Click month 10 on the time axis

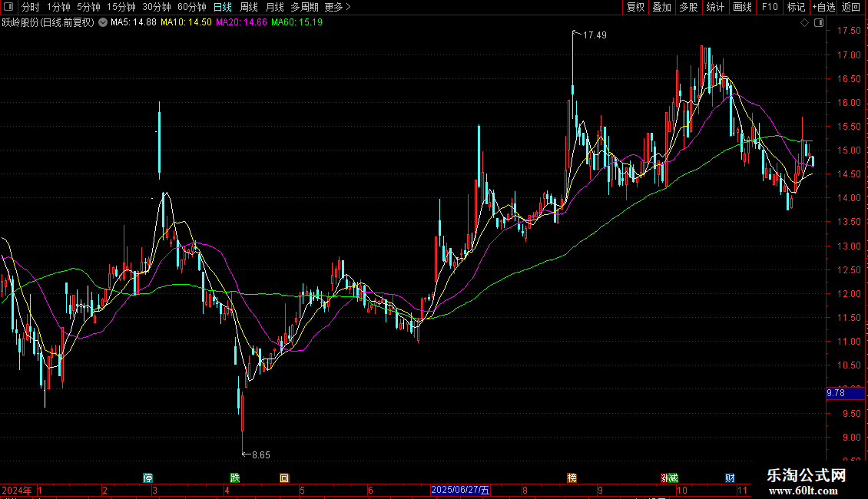[x=682, y=490]
